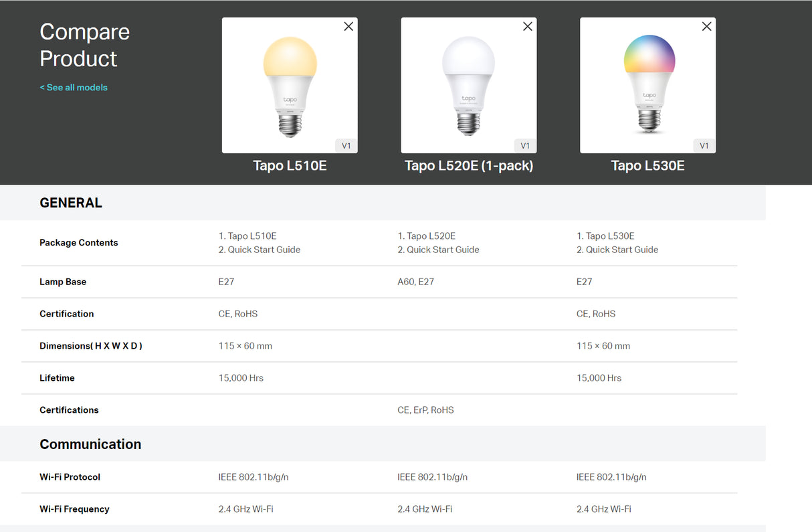Collapse the GENERAL section header
Screen dimensions: 812x532
(71, 202)
